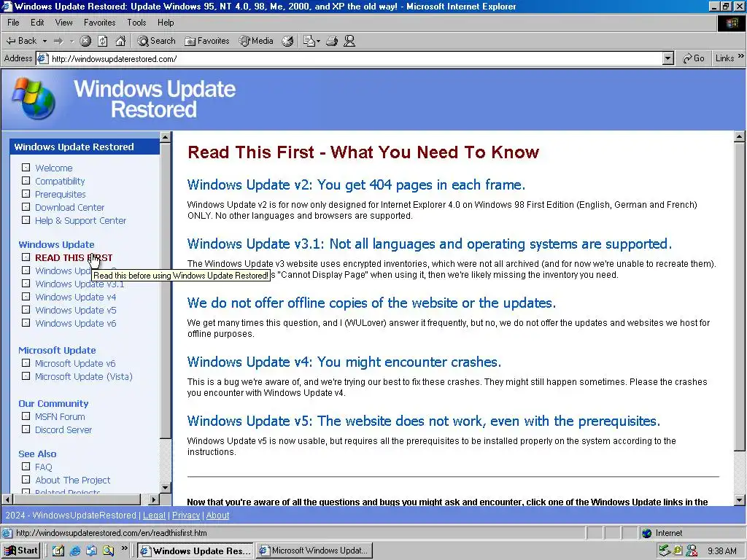Click box icon beside Windows Update v5

(26, 309)
